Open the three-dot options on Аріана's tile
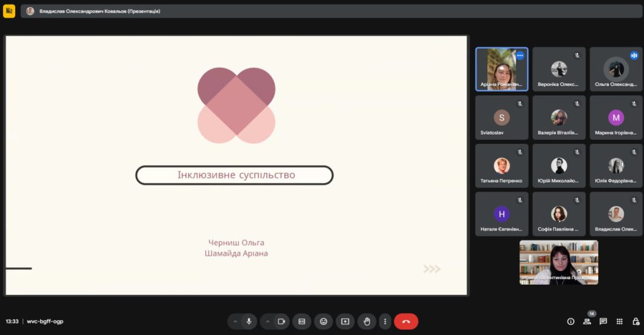The height and width of the screenshot is (335, 644). click(520, 55)
